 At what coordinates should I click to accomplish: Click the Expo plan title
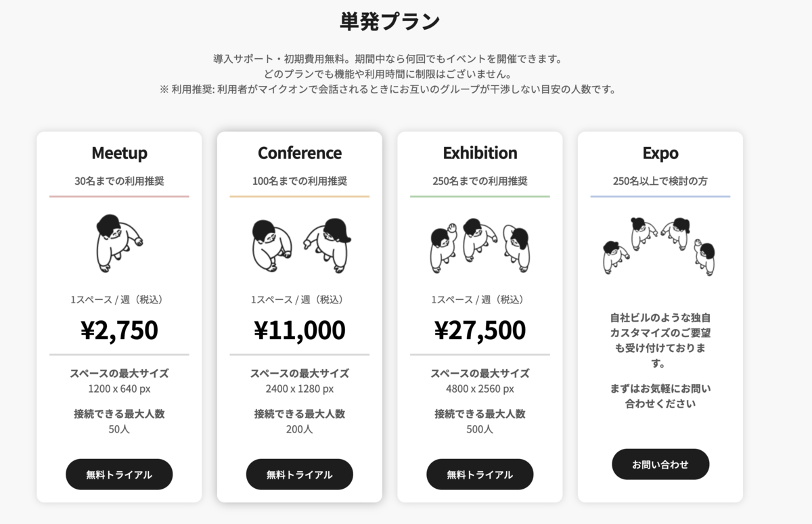click(x=660, y=154)
